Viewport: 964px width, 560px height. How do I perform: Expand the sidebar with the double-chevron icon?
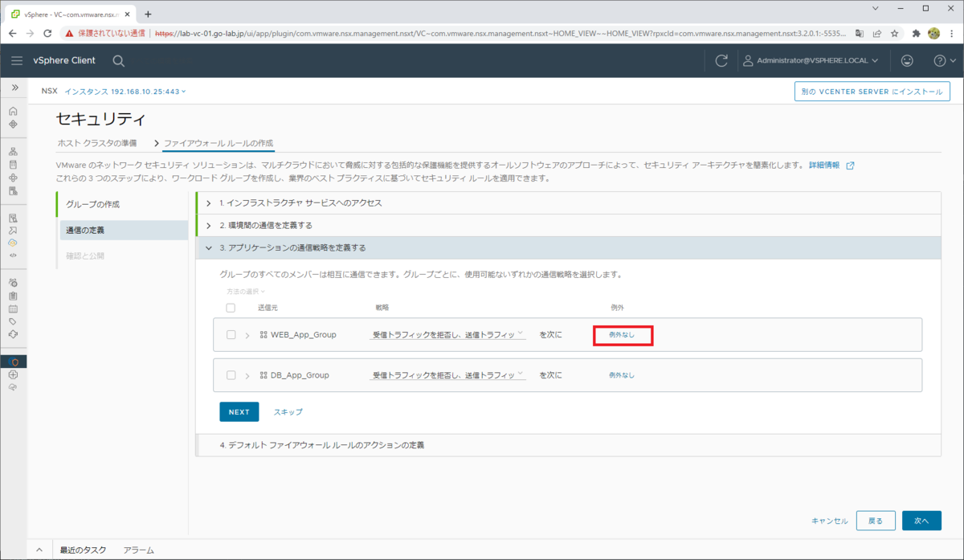point(14,87)
